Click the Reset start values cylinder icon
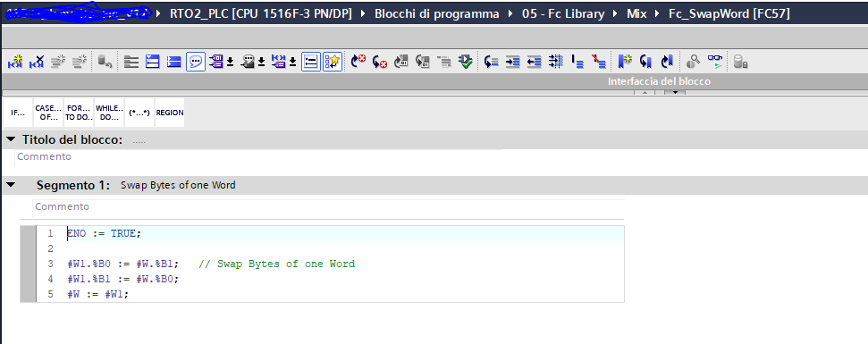The height and width of the screenshot is (344, 868). click(x=105, y=62)
